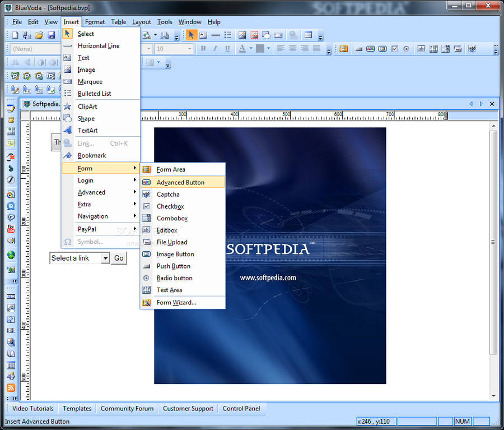
Task: Click the Insert Table toolbar icon
Action: click(x=308, y=35)
